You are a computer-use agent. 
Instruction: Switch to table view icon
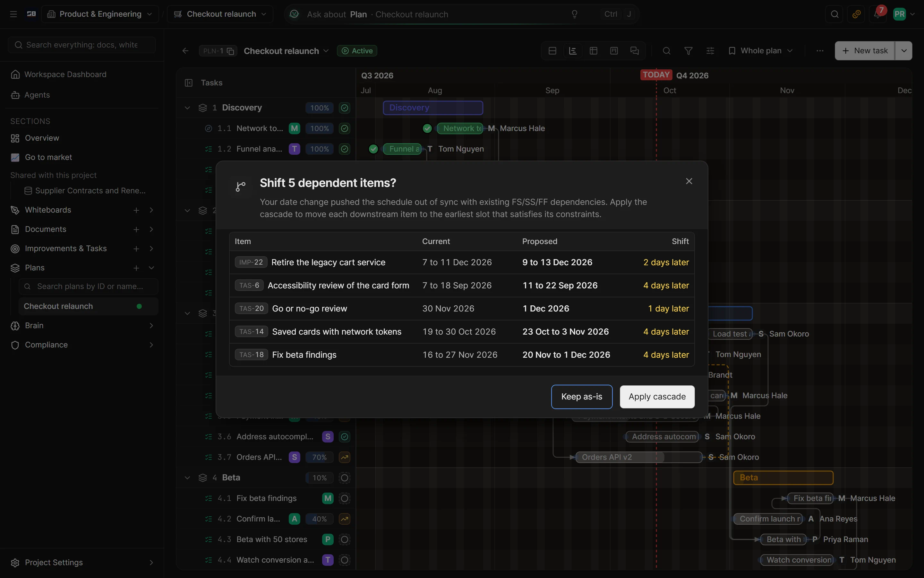(593, 51)
